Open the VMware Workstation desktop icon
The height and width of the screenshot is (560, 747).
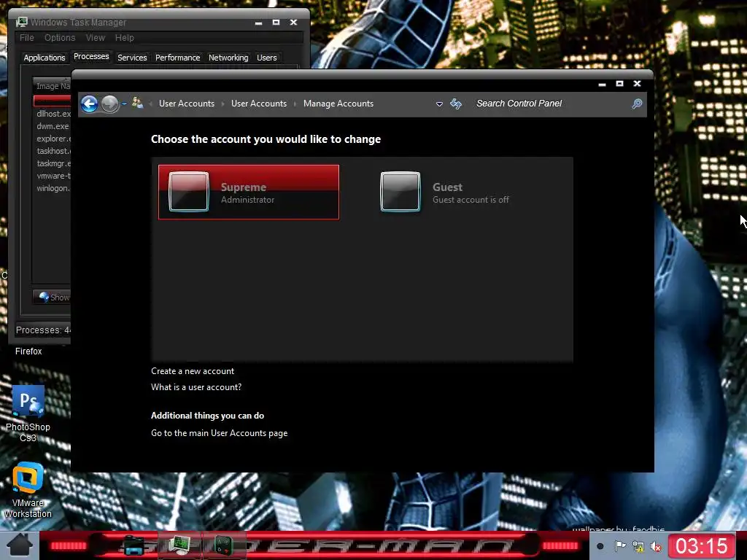(x=28, y=491)
